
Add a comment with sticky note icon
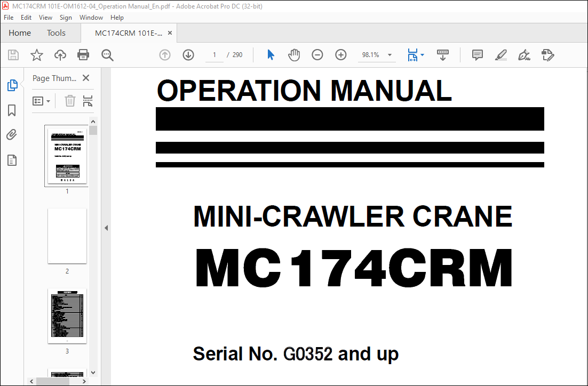[478, 55]
